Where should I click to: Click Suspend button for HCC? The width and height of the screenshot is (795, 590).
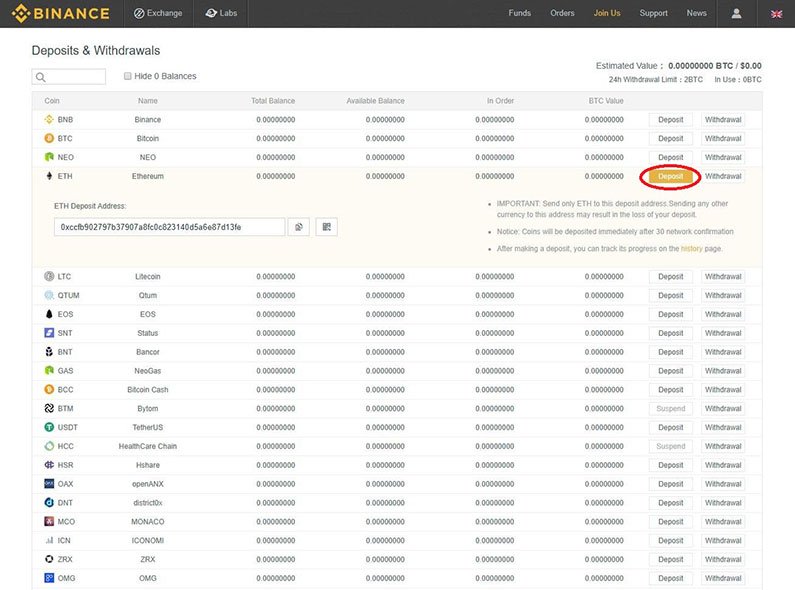670,446
